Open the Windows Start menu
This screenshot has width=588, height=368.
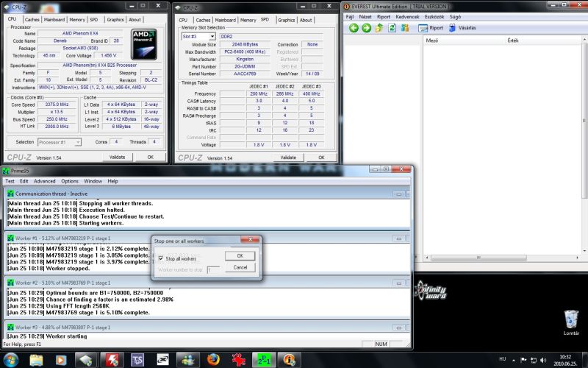coord(10,360)
